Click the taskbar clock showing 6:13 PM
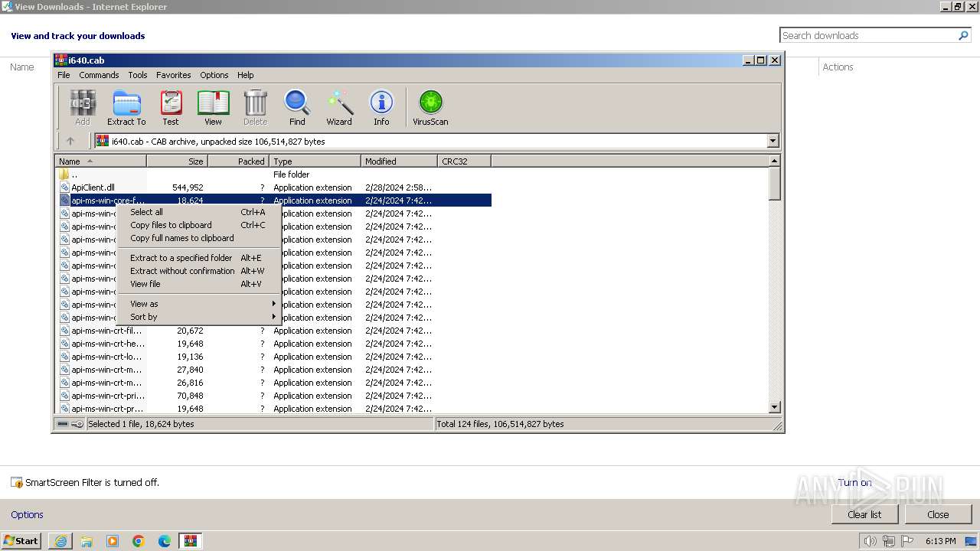 coord(941,541)
